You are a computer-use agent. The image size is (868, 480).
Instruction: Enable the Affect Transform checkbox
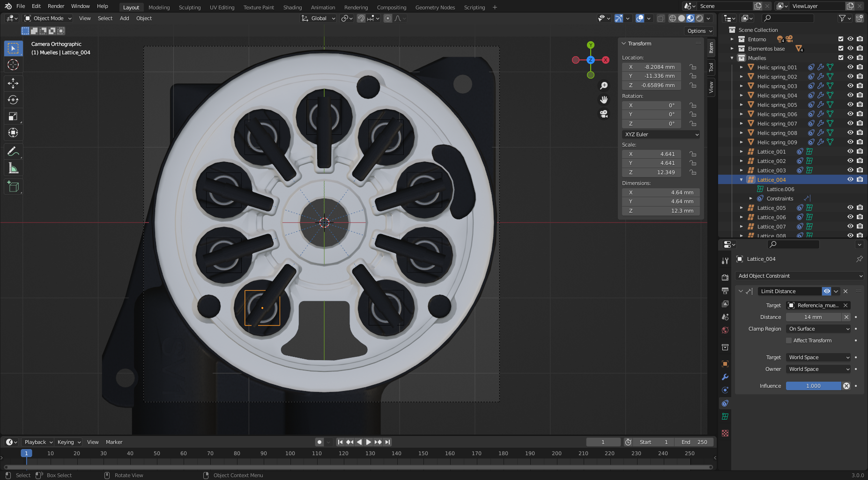click(x=789, y=340)
